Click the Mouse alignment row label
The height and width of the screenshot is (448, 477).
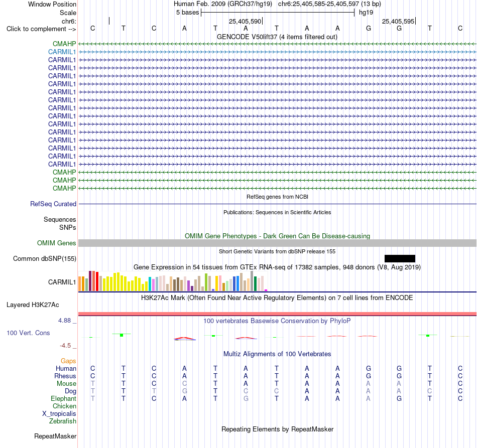coord(66,384)
